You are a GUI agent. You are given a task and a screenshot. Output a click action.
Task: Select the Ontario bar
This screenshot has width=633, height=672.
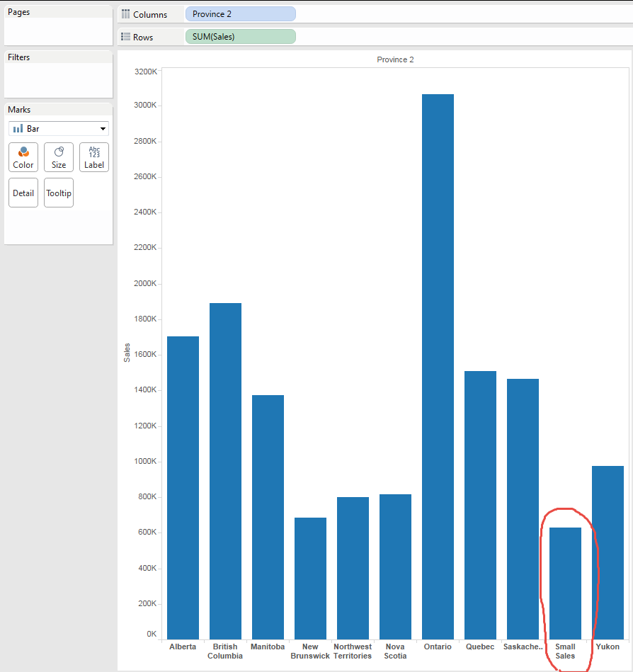[438, 367]
